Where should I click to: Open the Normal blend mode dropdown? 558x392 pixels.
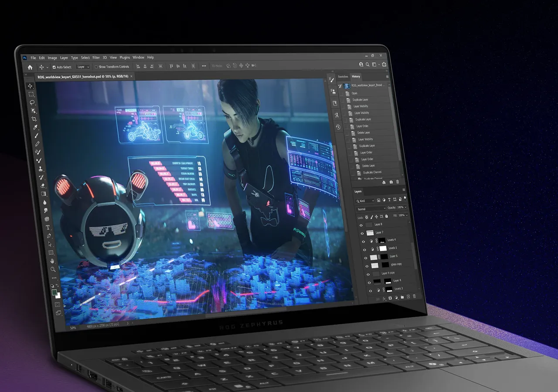pos(371,209)
